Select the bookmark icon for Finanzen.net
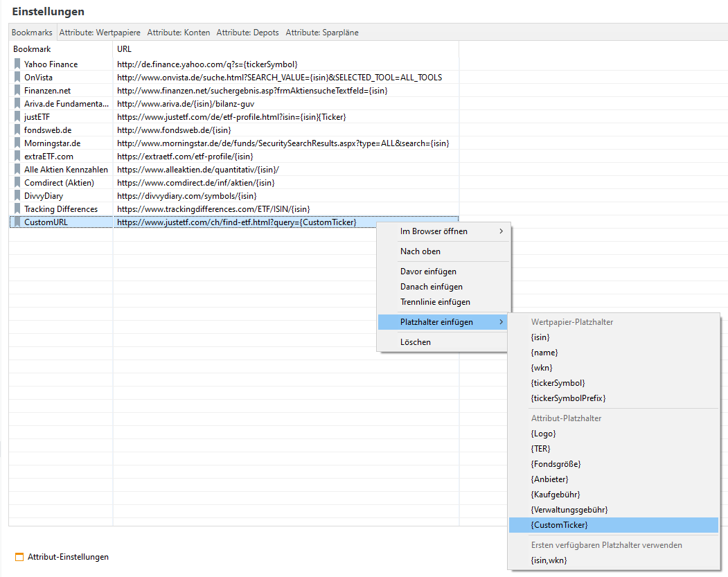728x577 pixels. coord(17,90)
